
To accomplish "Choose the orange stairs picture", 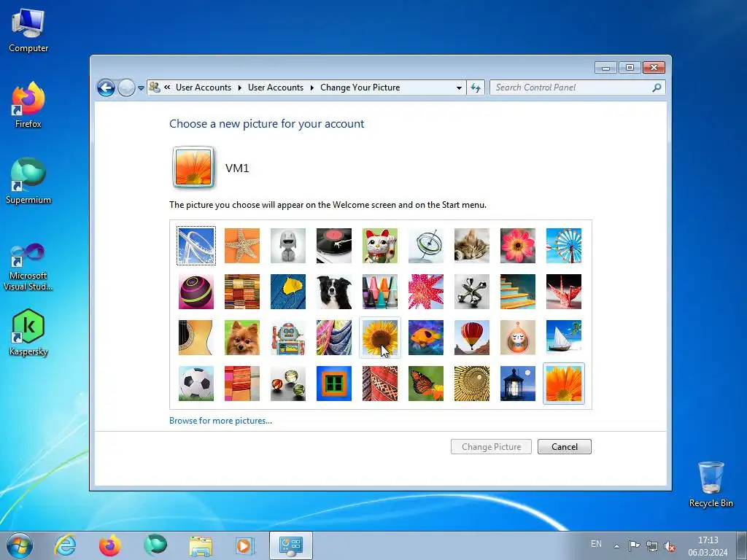I will (x=518, y=292).
